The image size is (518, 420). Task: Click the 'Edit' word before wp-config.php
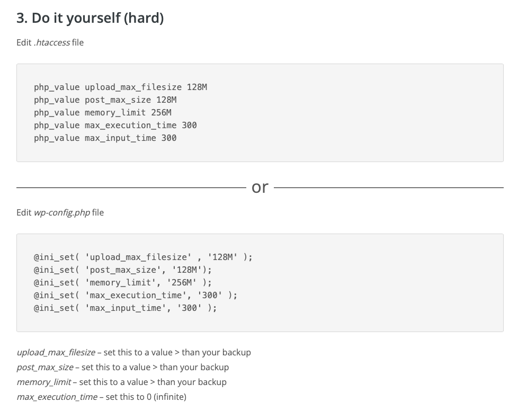coord(24,212)
